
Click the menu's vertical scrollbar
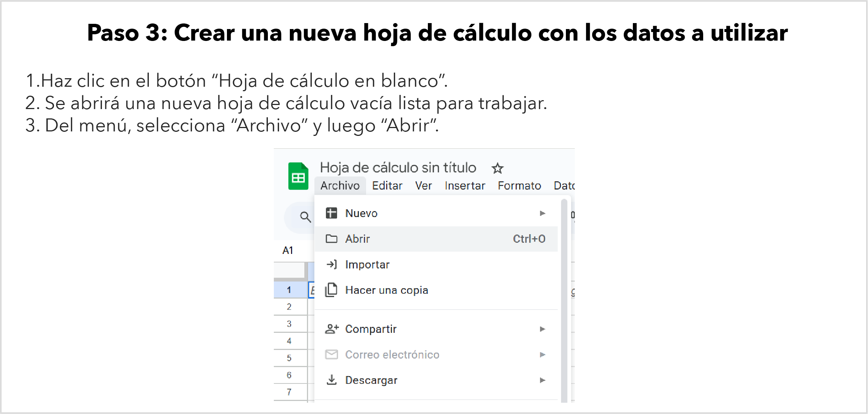564,298
